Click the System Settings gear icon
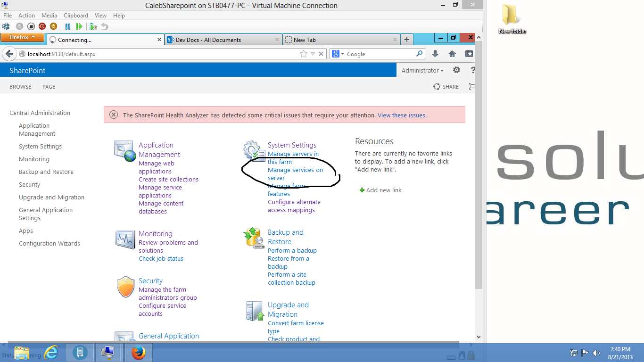 click(x=254, y=151)
